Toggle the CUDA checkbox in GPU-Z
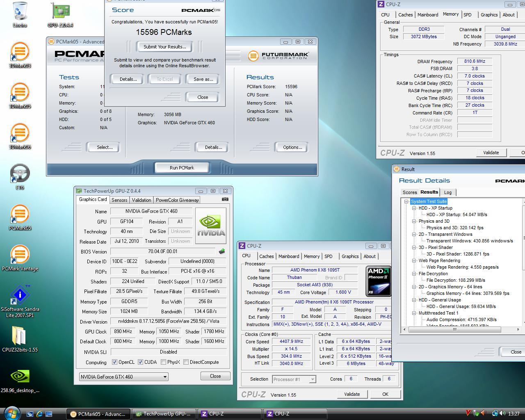 pos(140,362)
